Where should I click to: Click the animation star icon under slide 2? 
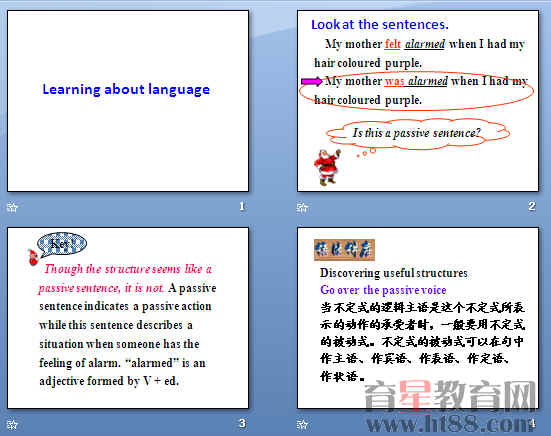pos(302,208)
